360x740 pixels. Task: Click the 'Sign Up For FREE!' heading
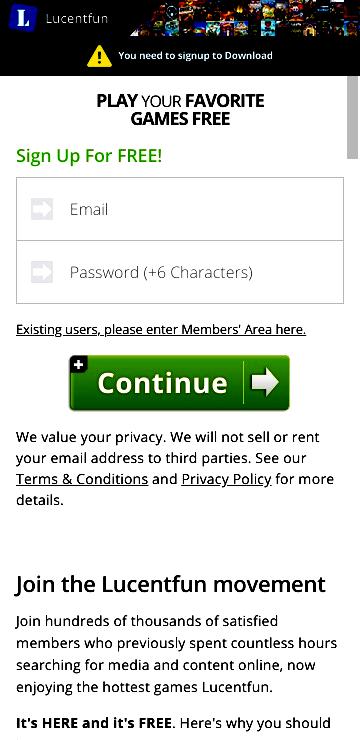89,156
